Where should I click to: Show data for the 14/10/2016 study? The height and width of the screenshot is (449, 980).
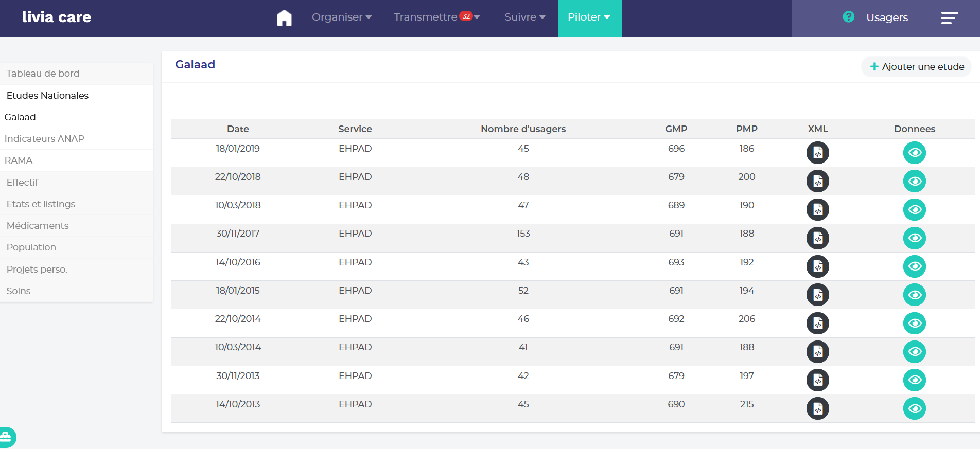[914, 266]
